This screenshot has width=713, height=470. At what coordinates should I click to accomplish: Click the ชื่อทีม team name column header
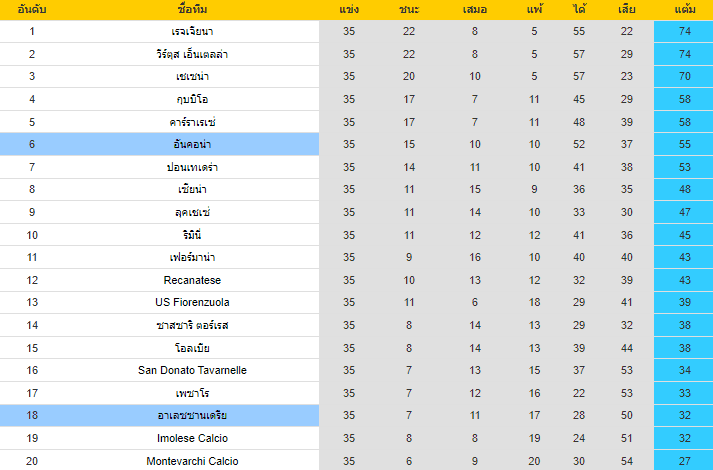192,10
